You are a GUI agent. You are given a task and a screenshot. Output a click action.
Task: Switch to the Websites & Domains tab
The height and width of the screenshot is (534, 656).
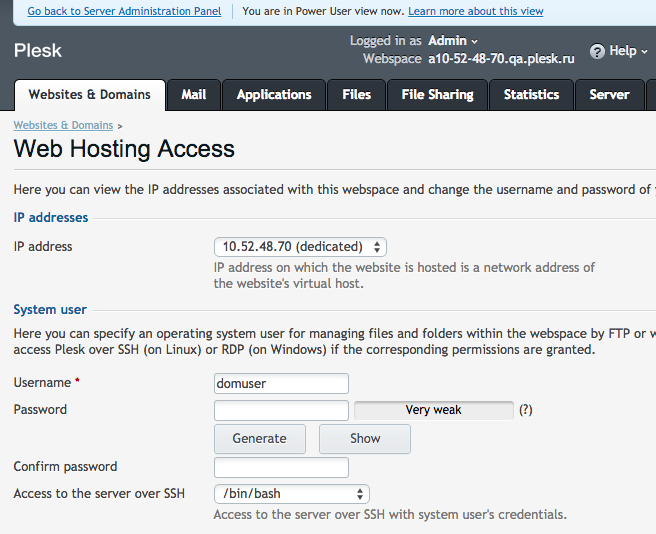coord(90,95)
